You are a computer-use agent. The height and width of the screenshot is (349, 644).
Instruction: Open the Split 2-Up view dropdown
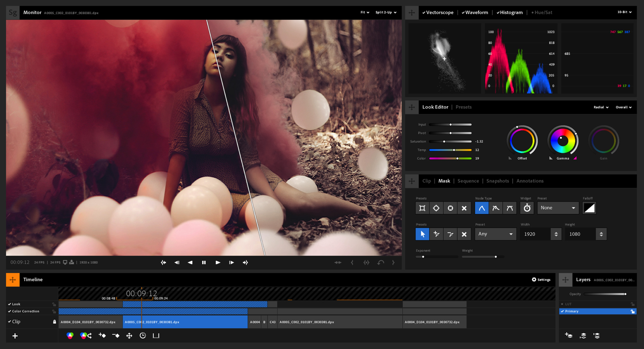click(x=386, y=13)
